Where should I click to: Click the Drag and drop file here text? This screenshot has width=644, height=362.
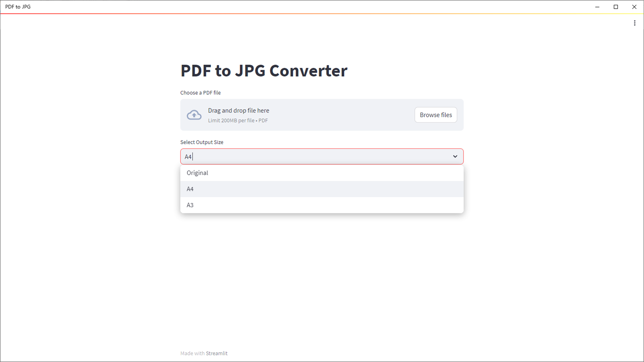point(238,110)
